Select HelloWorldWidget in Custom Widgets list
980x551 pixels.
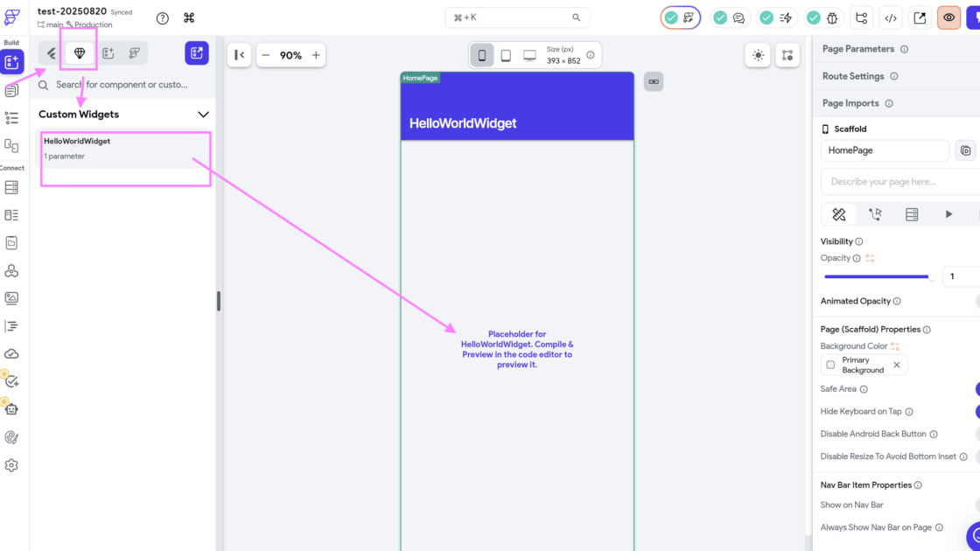point(123,149)
